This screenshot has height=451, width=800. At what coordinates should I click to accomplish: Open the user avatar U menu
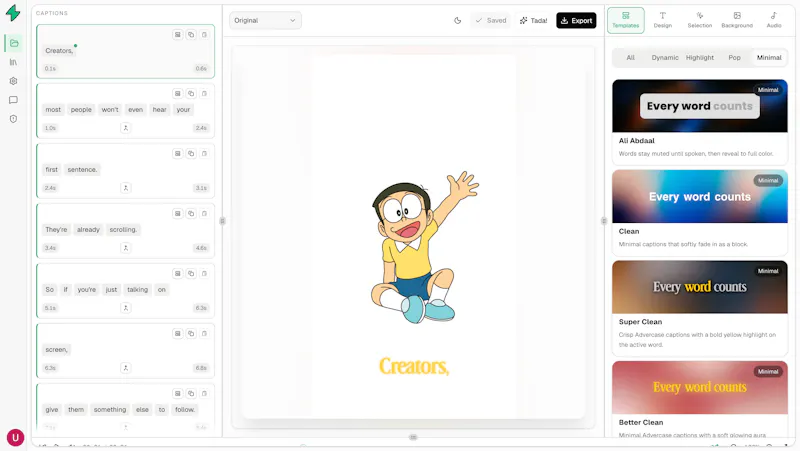click(x=15, y=437)
